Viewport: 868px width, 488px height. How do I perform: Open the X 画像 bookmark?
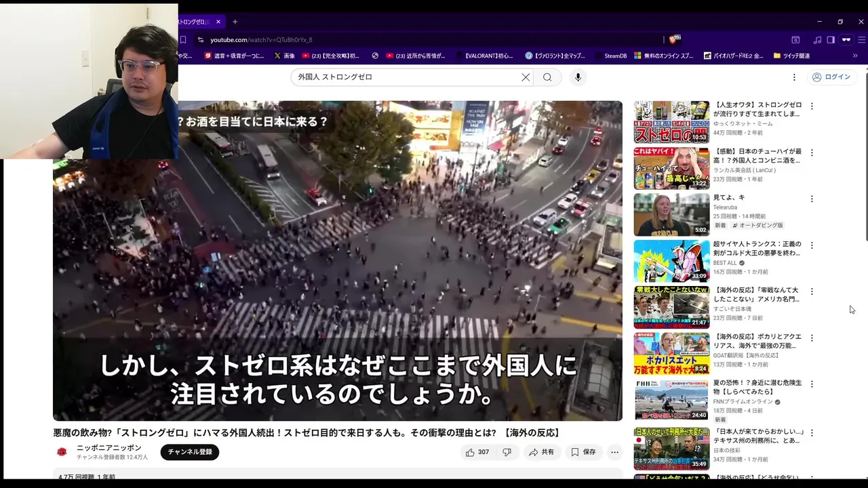(284, 56)
